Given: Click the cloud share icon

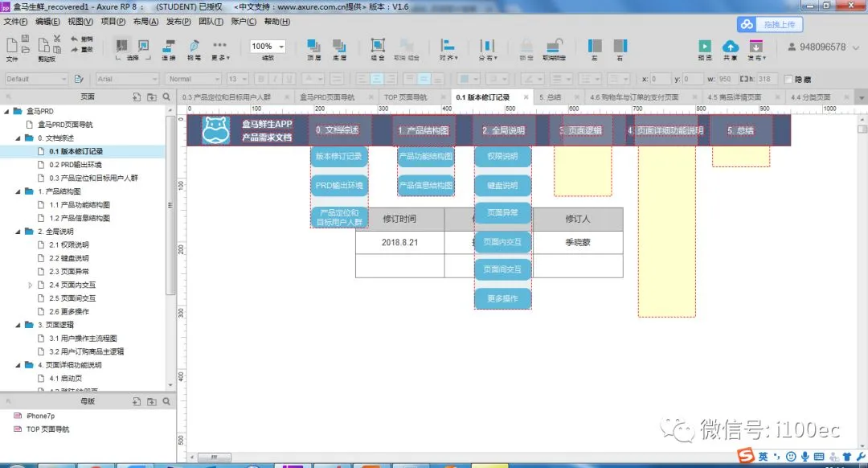Looking at the screenshot, I should pos(730,46).
